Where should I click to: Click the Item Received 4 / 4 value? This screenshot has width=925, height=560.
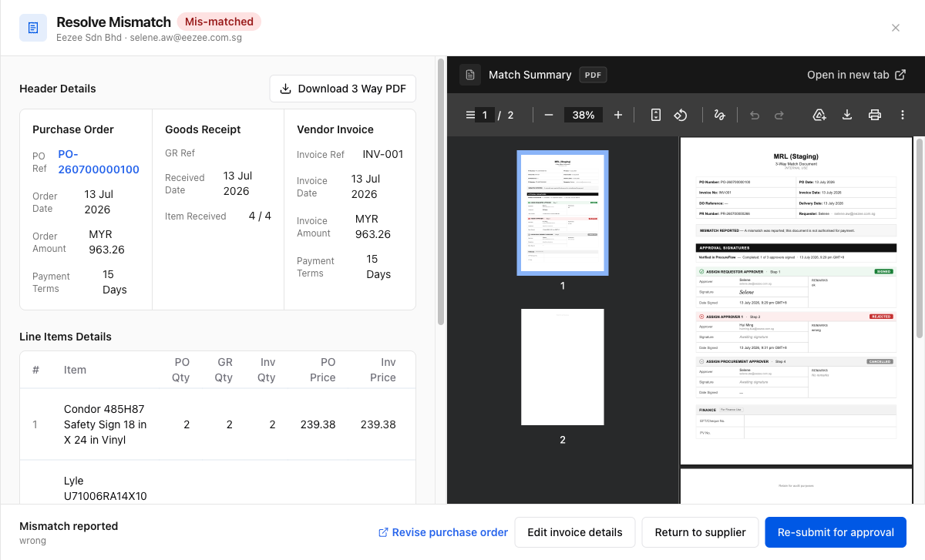(x=260, y=216)
